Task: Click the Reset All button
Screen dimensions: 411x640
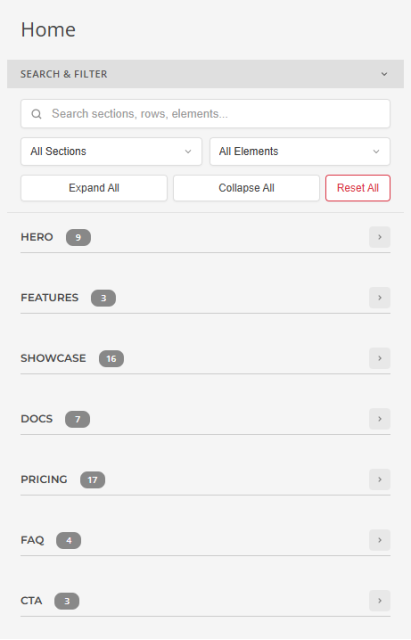Action: [358, 188]
